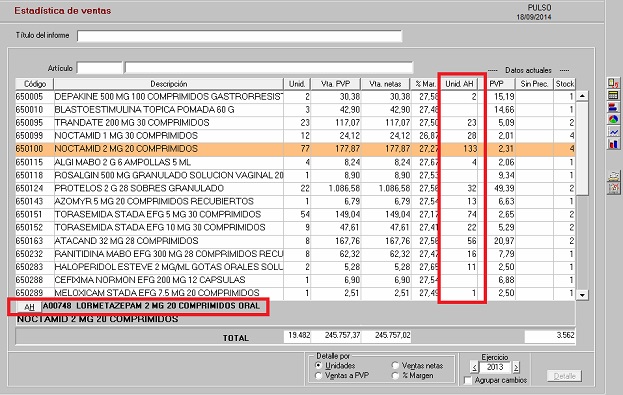Select row ALGI MABO 2 G 6 AMPOLLAS

coord(295,162)
